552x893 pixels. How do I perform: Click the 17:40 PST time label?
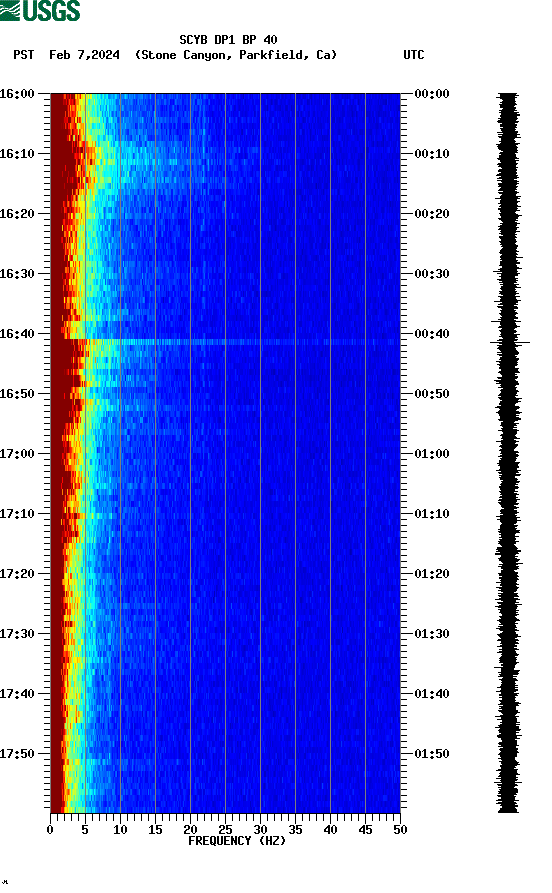pyautogui.click(x=17, y=694)
